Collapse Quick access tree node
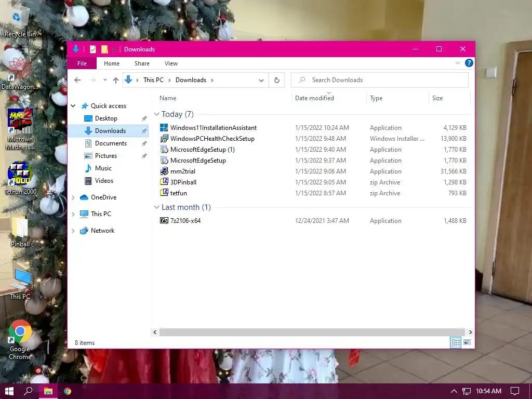 pyautogui.click(x=73, y=106)
